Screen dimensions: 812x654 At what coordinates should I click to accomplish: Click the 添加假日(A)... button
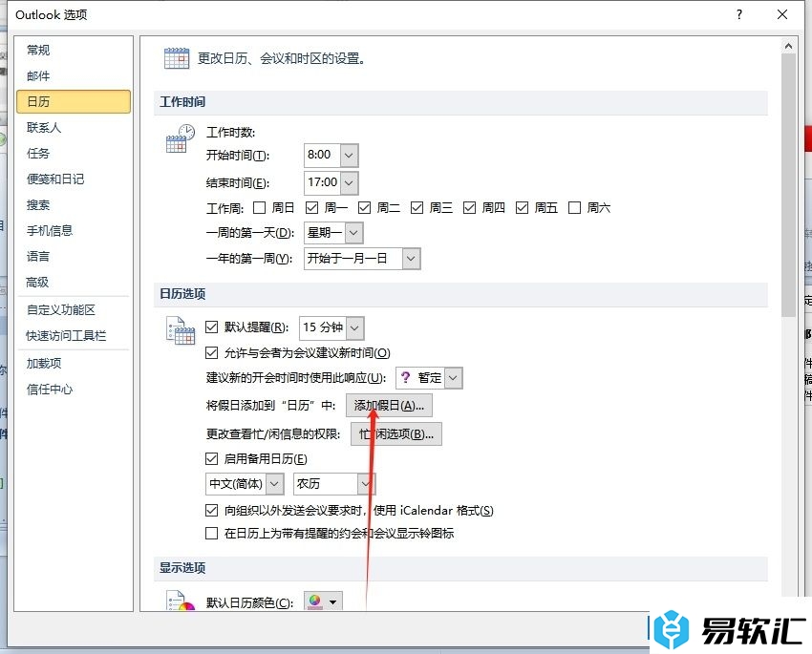[389, 405]
